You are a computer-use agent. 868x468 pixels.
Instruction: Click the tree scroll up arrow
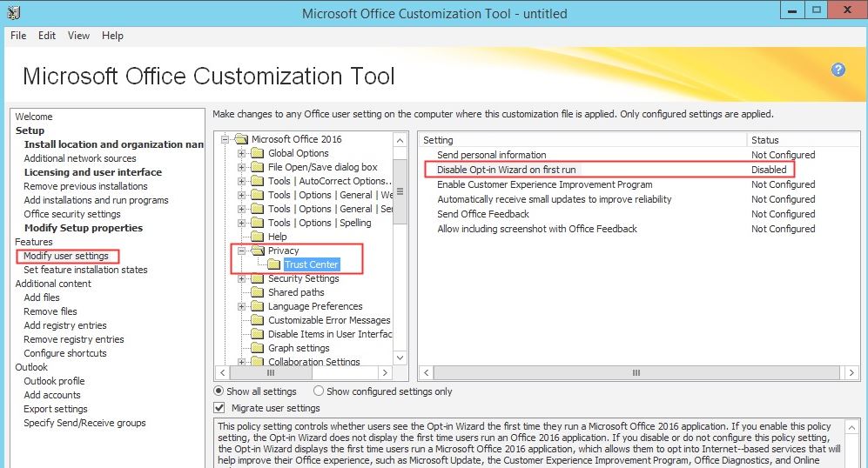tap(400, 141)
